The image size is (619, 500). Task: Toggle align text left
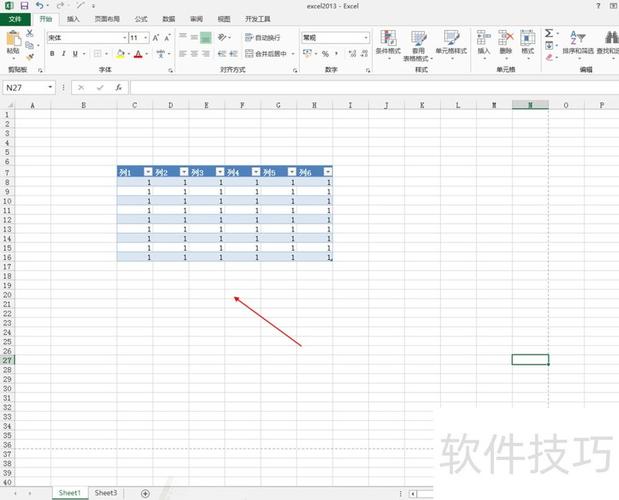182,54
